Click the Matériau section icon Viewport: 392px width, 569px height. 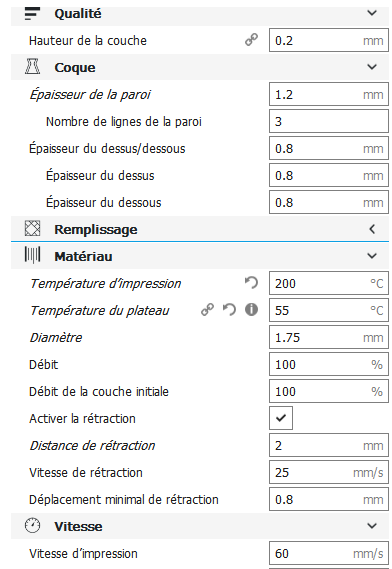click(x=32, y=255)
